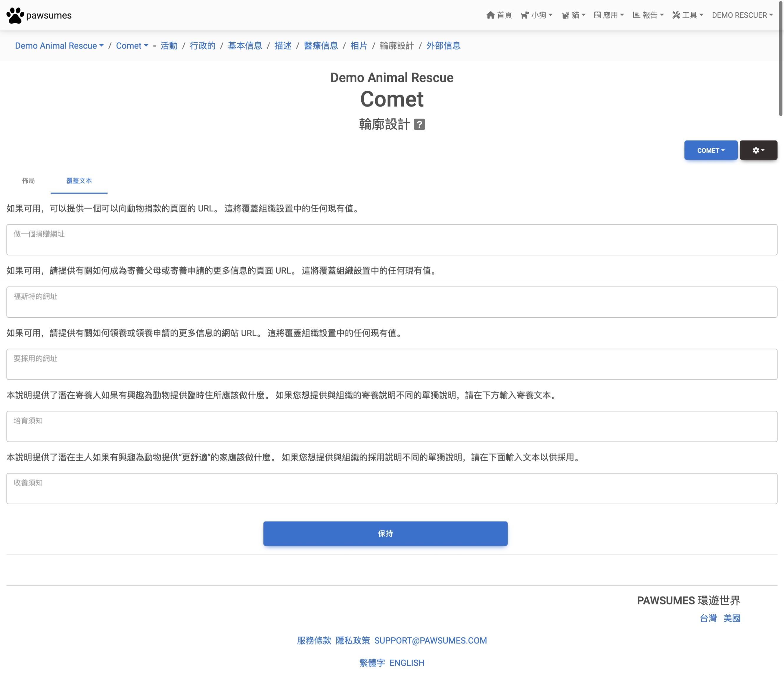Screen dimensions: 784x678
Task: Open the DEMO RESCUER user menu
Action: pos(742,15)
